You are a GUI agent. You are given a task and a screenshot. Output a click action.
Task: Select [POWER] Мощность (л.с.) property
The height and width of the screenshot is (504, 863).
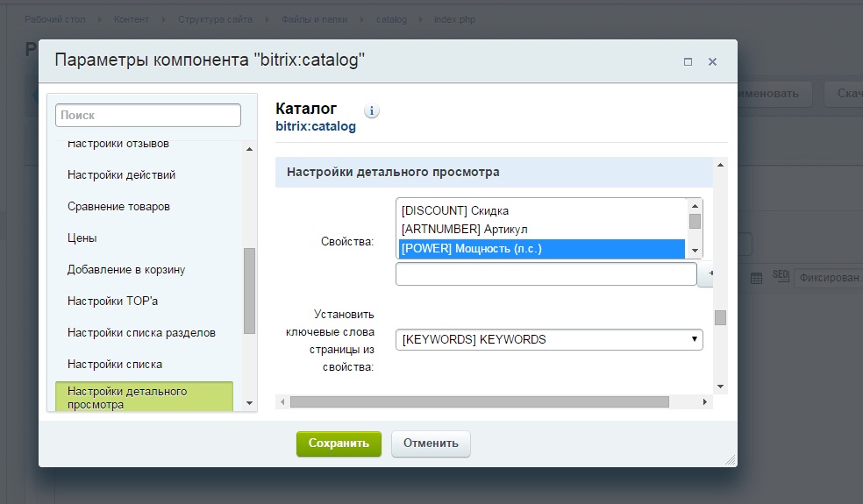coord(541,248)
